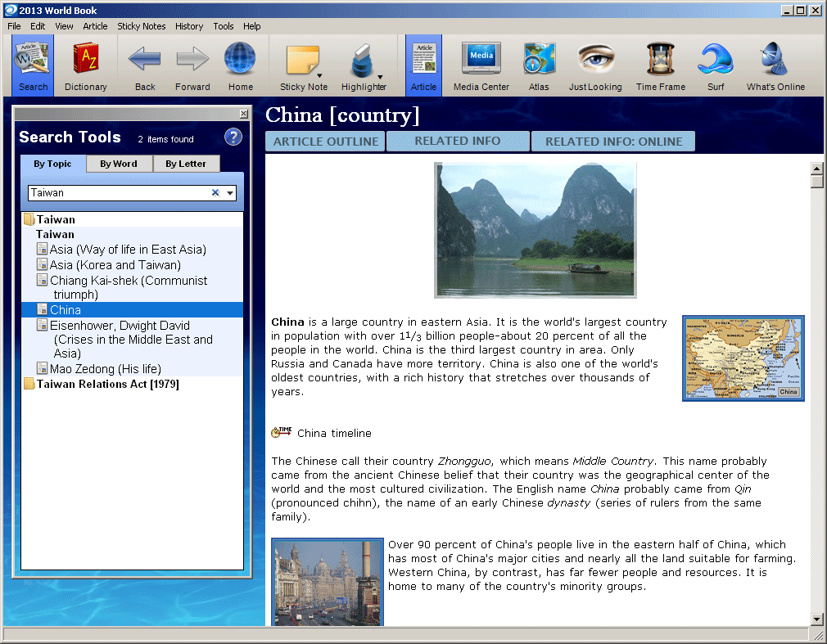Go Forward to the next article
Viewport: 827px width, 644px height.
192,65
